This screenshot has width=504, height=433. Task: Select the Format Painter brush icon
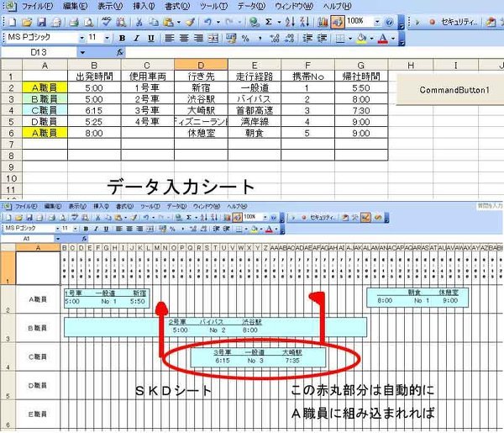(x=190, y=21)
